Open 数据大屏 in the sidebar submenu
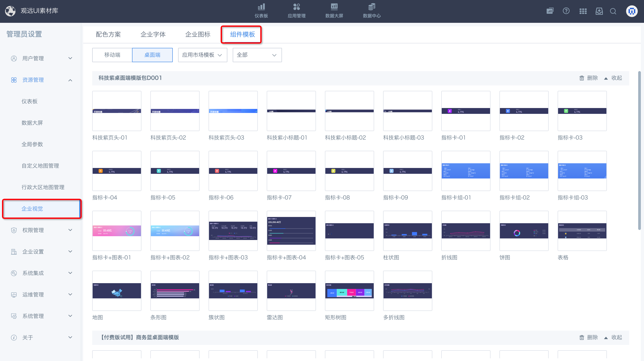The height and width of the screenshot is (361, 644). tap(32, 123)
